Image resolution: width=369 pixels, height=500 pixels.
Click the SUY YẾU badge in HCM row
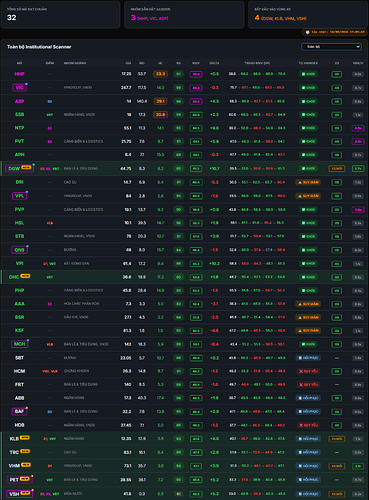308,371
